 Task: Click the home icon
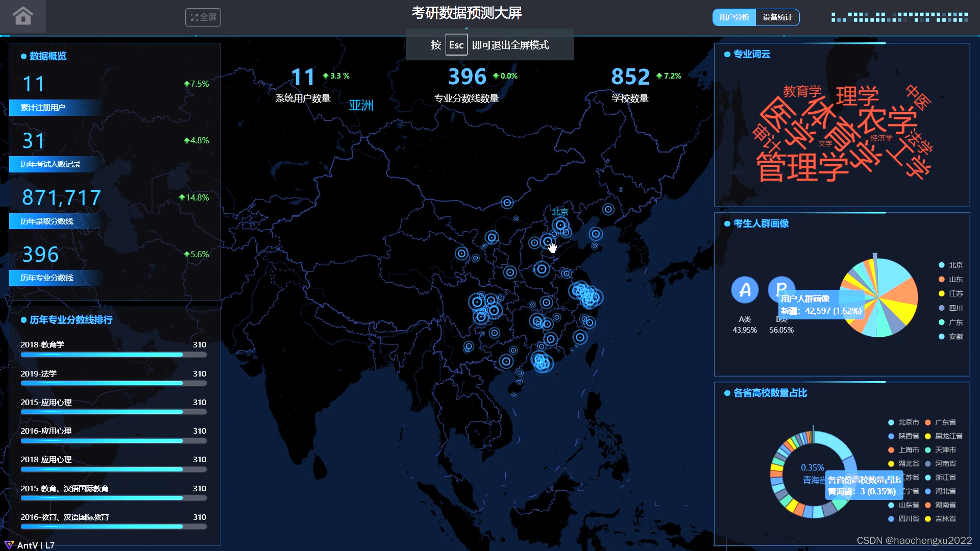coord(22,16)
